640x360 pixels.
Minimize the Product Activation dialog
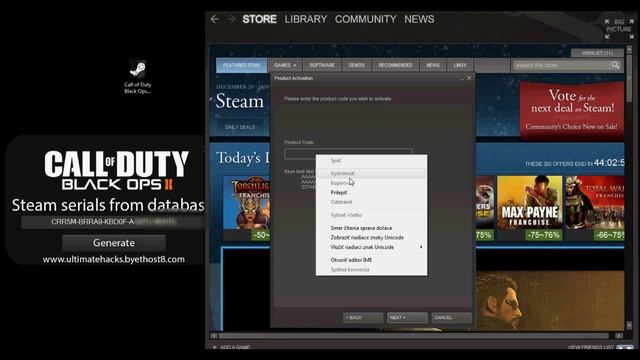click(x=462, y=78)
